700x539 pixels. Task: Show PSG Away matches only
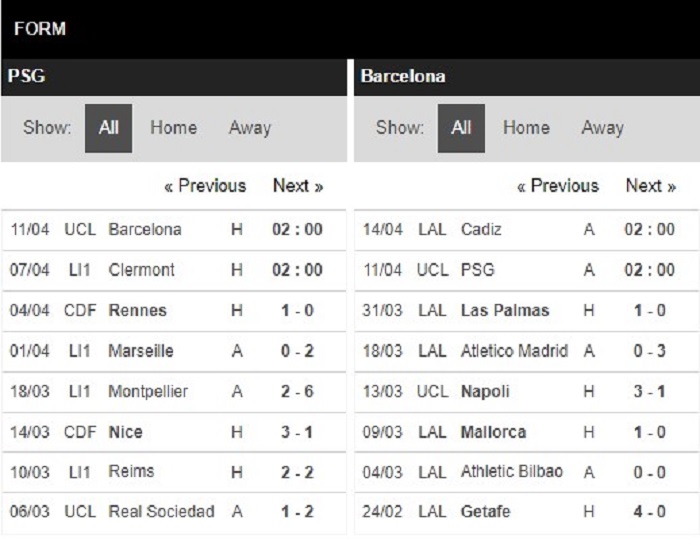click(250, 128)
